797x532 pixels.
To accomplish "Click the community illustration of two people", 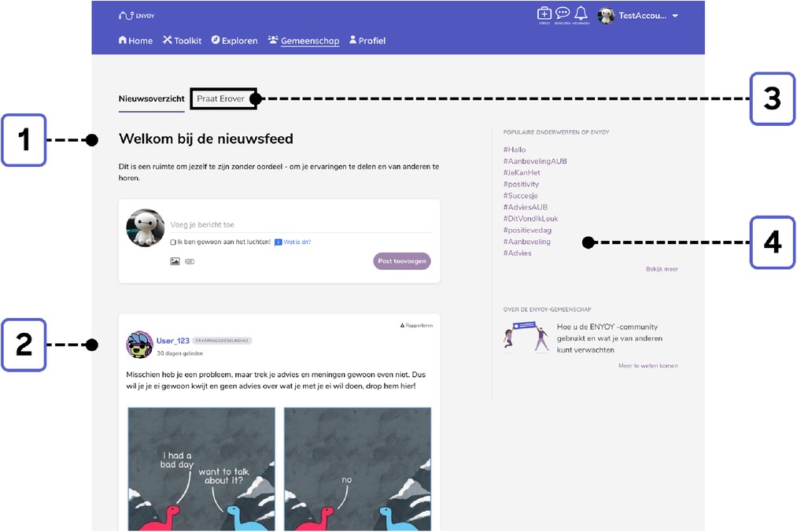I will pyautogui.click(x=526, y=336).
